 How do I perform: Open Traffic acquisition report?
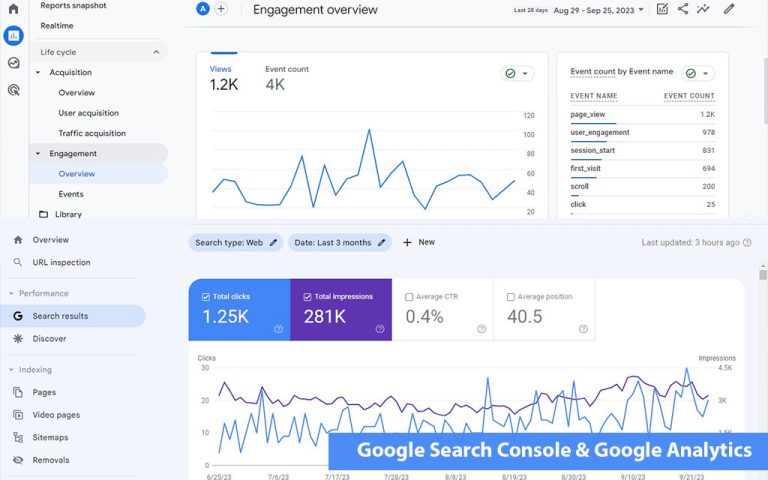91,133
